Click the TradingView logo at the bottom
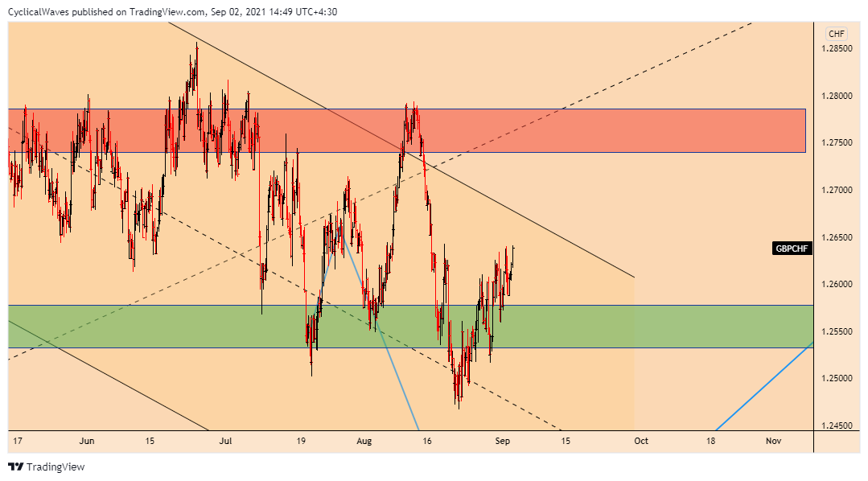868x481 pixels. pyautogui.click(x=47, y=467)
